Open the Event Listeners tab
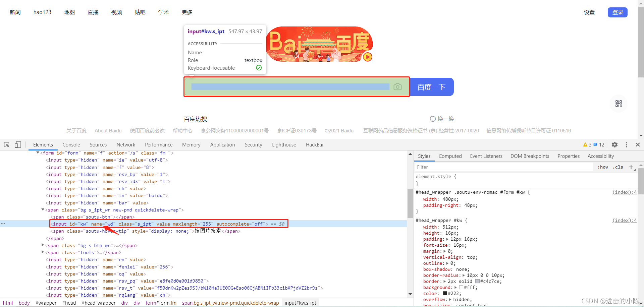The width and height of the screenshot is (644, 307). coord(486,156)
